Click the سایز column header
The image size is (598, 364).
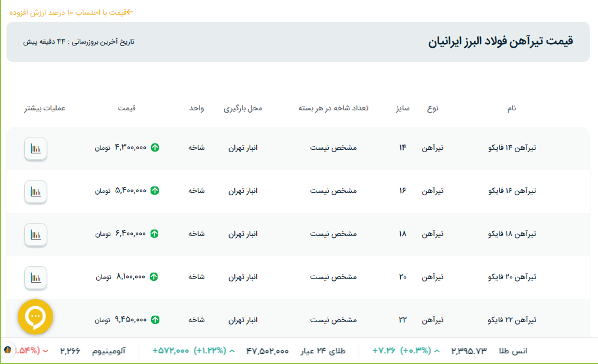point(403,109)
